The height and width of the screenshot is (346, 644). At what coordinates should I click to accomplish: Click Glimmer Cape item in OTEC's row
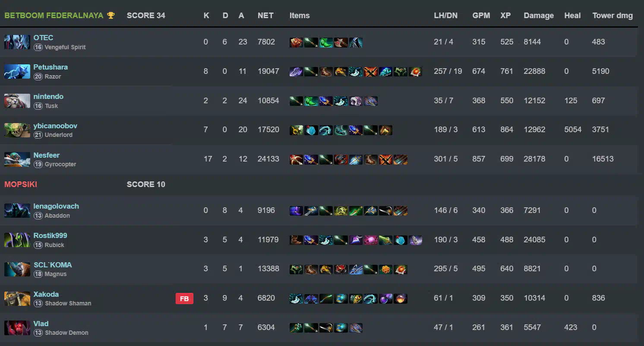click(356, 42)
